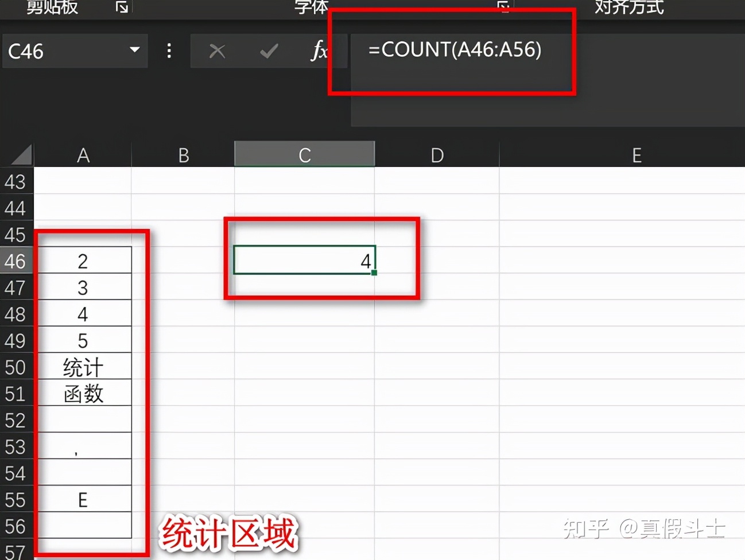Select column E header
The width and height of the screenshot is (745, 560).
[x=636, y=154]
